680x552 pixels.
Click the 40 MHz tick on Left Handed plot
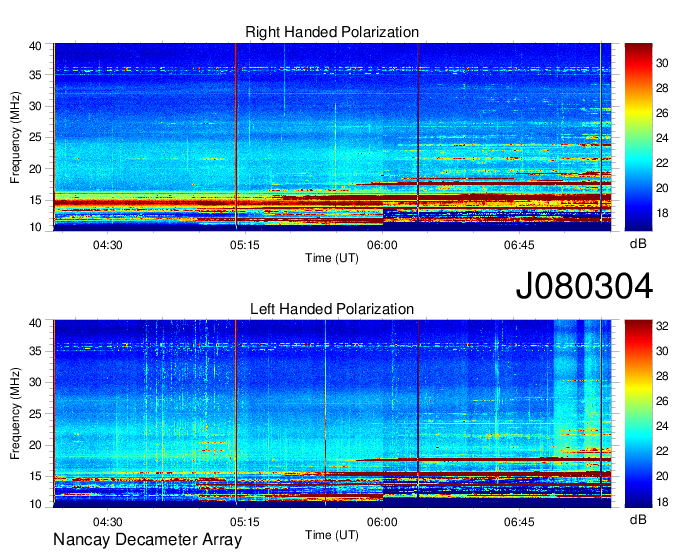coord(36,323)
